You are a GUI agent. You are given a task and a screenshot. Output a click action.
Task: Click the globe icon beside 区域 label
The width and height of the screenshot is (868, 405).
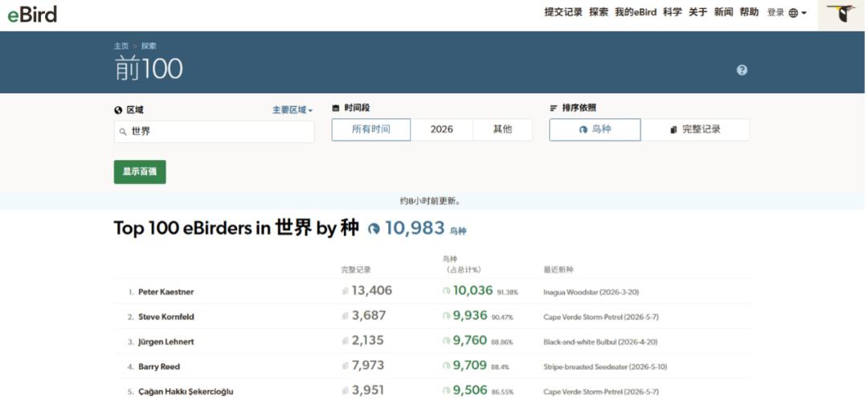click(118, 110)
